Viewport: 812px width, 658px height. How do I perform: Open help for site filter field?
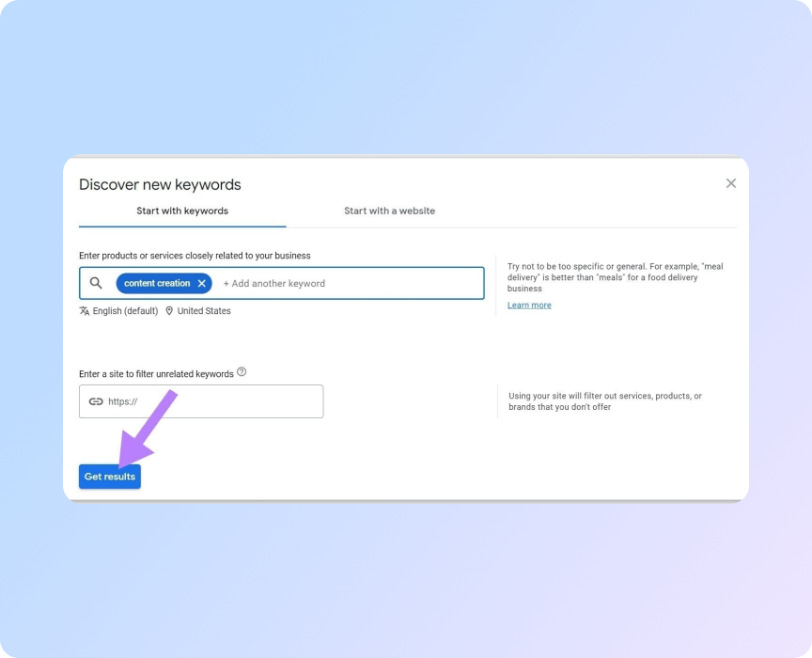[242, 372]
